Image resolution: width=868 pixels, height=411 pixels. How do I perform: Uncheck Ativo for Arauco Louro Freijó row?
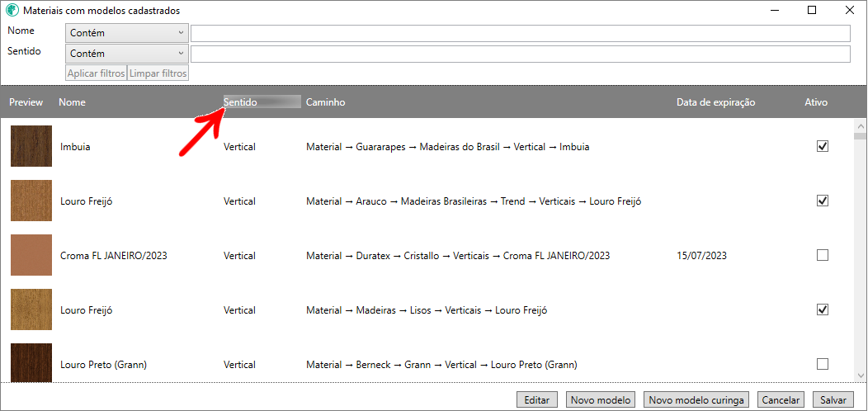(x=823, y=201)
